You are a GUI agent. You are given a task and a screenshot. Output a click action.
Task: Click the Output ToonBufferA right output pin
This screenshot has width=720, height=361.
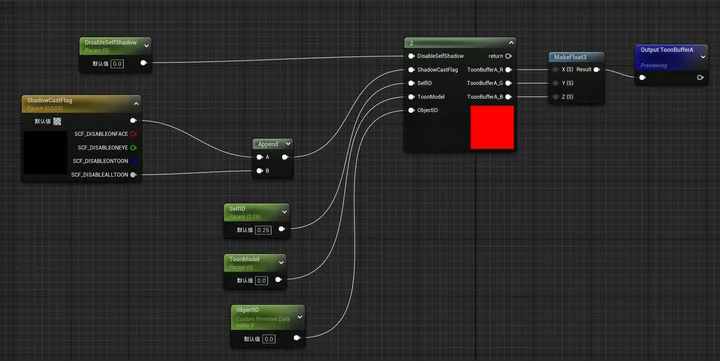pyautogui.click(x=700, y=78)
